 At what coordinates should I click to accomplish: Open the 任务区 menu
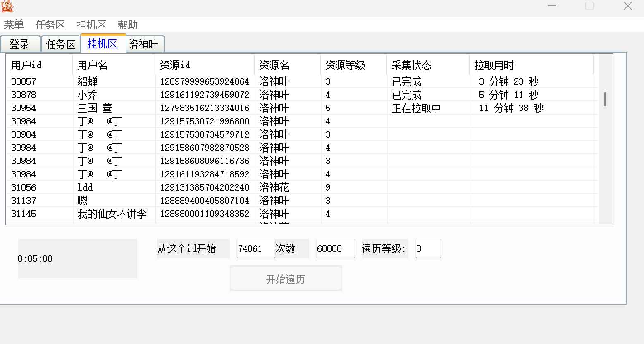50,25
